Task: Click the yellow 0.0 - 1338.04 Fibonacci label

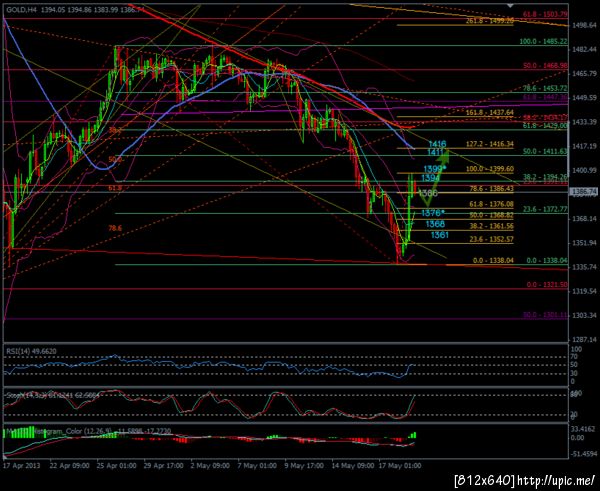Action: pyautogui.click(x=493, y=260)
